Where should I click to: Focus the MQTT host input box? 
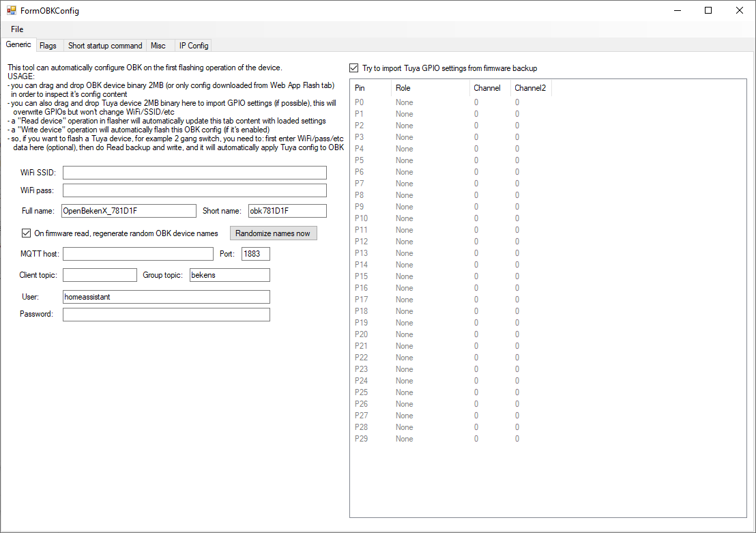pyautogui.click(x=138, y=254)
